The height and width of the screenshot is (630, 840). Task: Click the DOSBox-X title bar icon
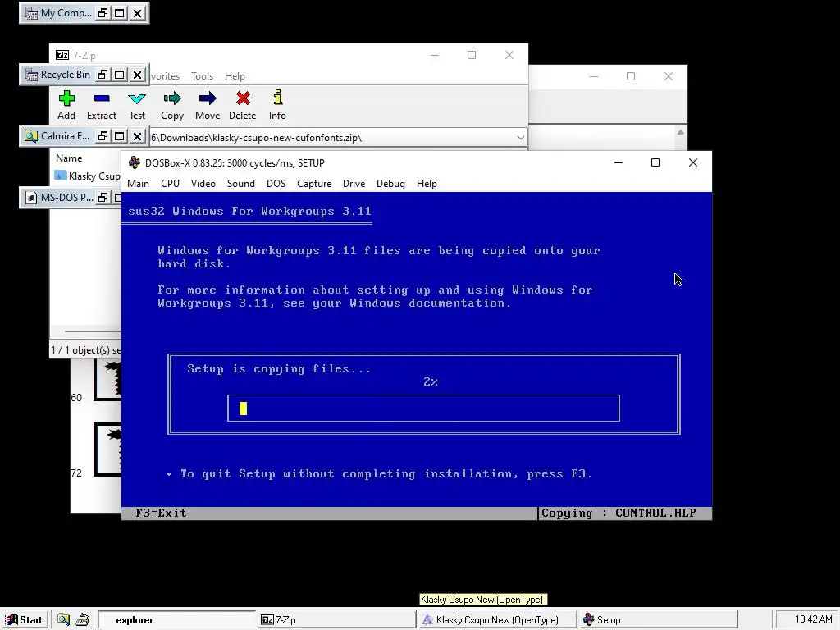[x=135, y=163]
